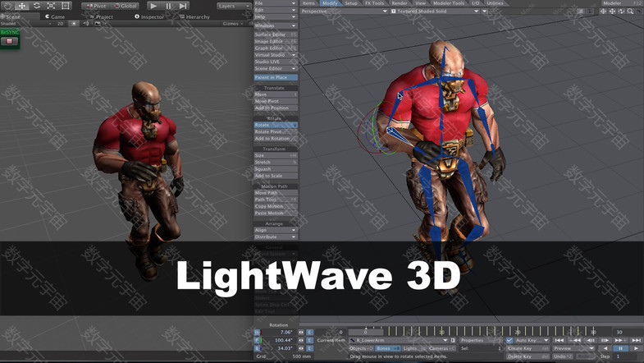The width and height of the screenshot is (644, 363).
Task: Switch to the Hierarchy tab
Action: 194,17
